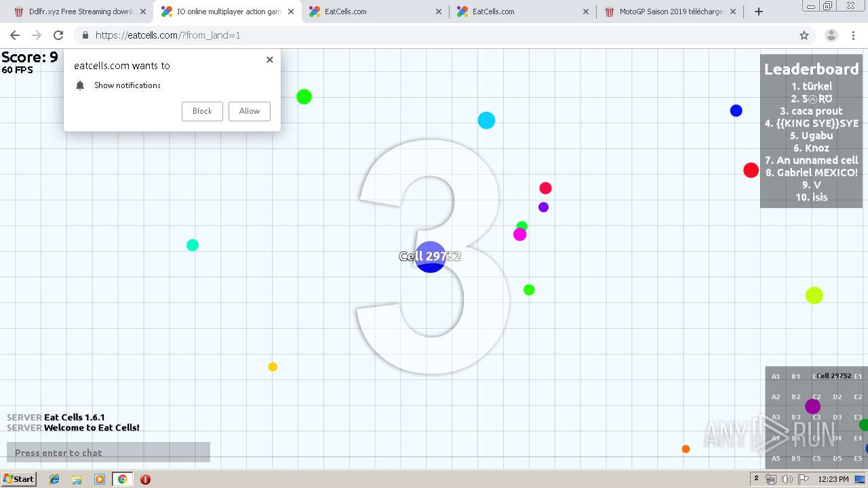This screenshot has height=488, width=868.
Task: Close the MotoGP Saison 2019 tab
Action: click(x=733, y=12)
